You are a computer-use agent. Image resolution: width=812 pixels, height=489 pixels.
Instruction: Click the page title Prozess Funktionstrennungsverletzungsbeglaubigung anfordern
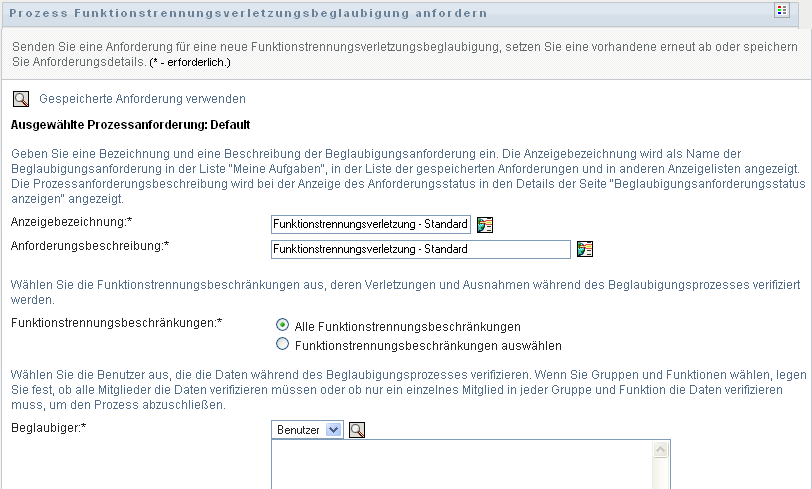[248, 13]
